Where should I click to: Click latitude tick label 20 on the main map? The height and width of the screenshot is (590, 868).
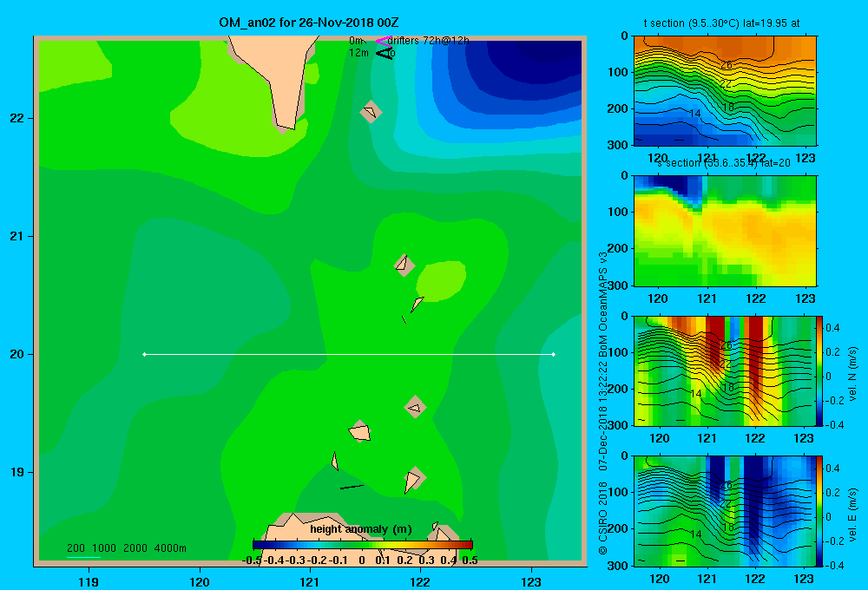(17, 354)
